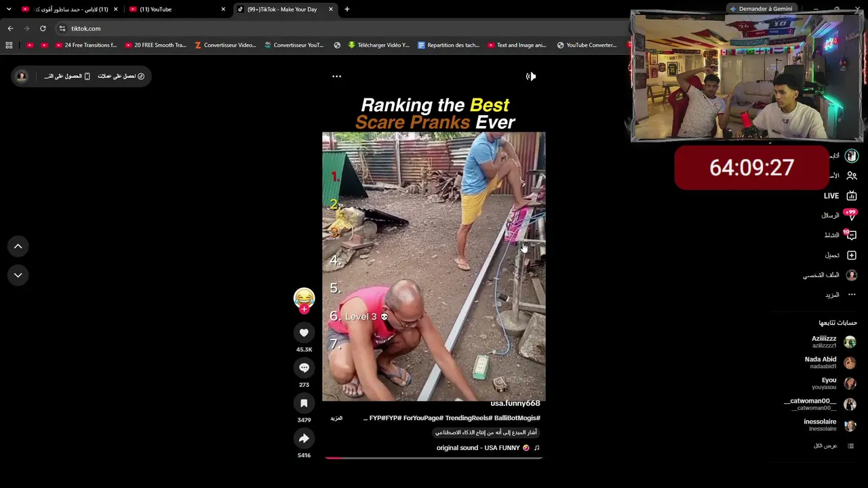Go to next video with down arrow
This screenshot has height=488, width=868.
pyautogui.click(x=18, y=275)
